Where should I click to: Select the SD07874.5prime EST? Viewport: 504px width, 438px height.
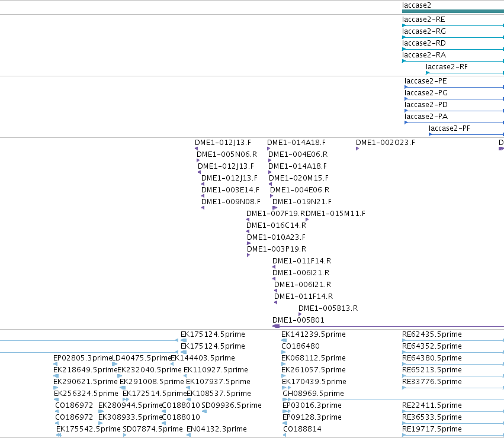pos(153,430)
